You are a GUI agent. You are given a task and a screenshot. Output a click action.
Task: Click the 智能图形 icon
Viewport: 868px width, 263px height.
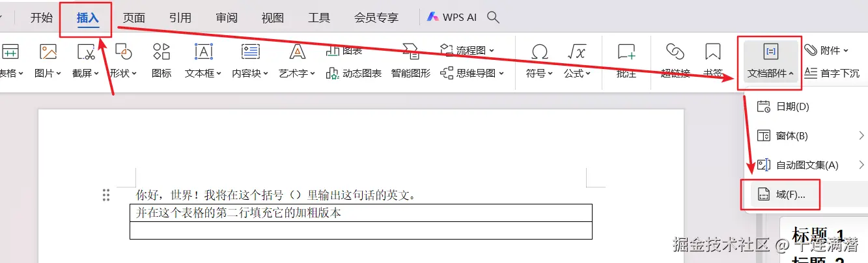pos(411,52)
